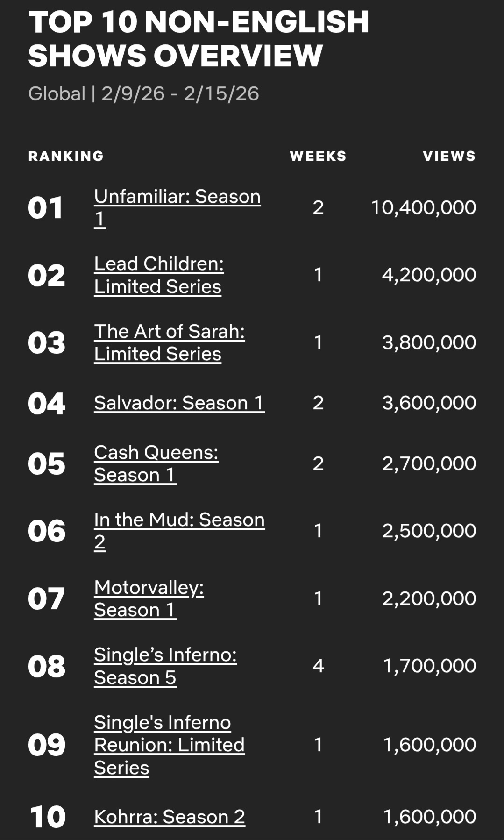
Task: Click the RANKING column header
Action: [66, 156]
